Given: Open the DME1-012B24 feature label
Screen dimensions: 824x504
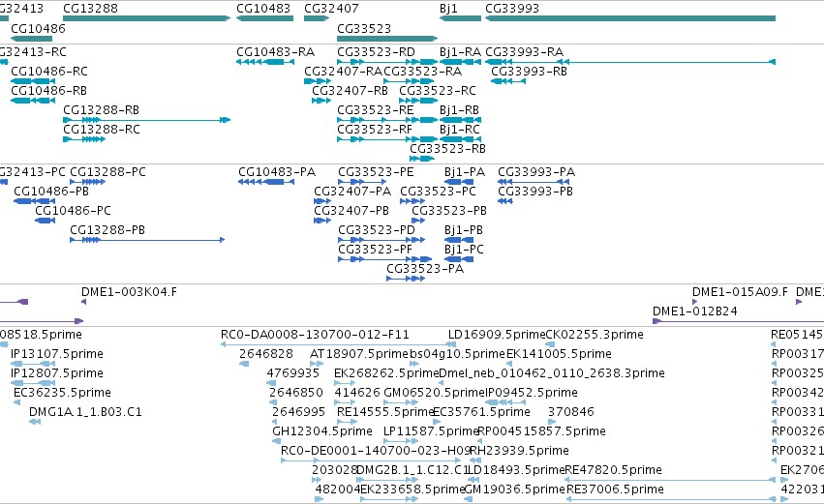Looking at the screenshot, I should coord(694,311).
